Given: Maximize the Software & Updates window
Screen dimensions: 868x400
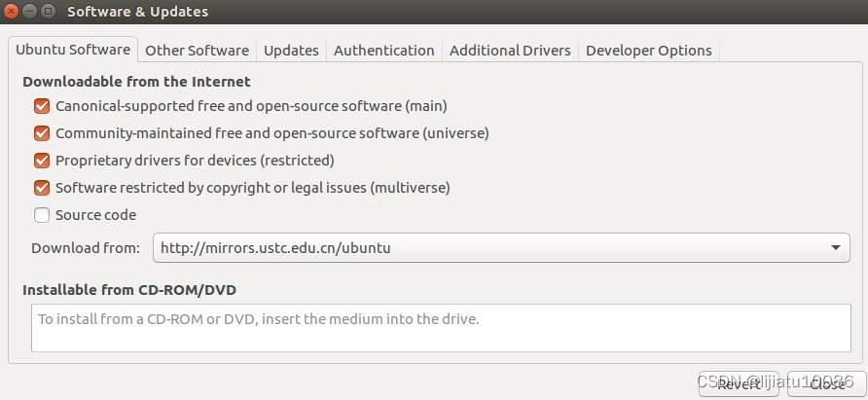Looking at the screenshot, I should click(49, 11).
